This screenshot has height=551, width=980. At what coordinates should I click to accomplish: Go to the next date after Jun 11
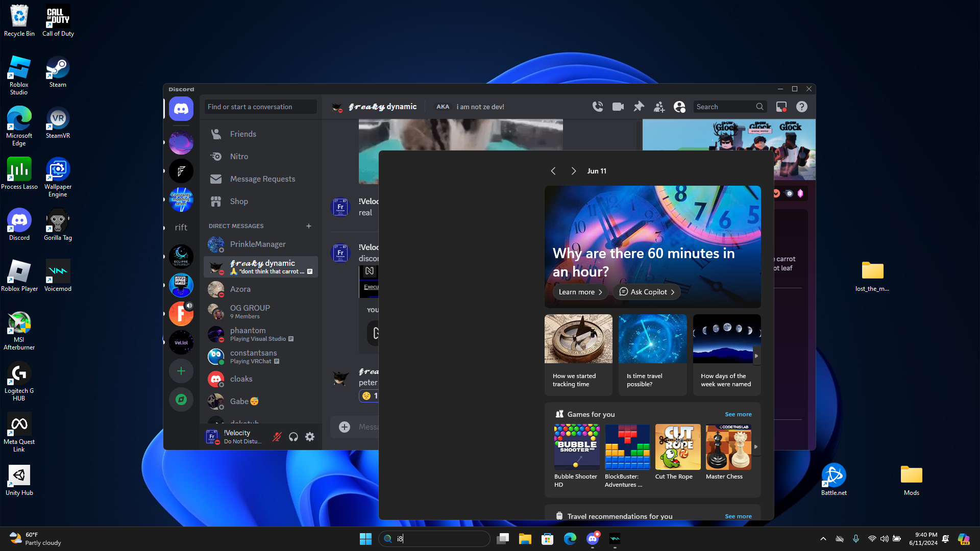(573, 171)
